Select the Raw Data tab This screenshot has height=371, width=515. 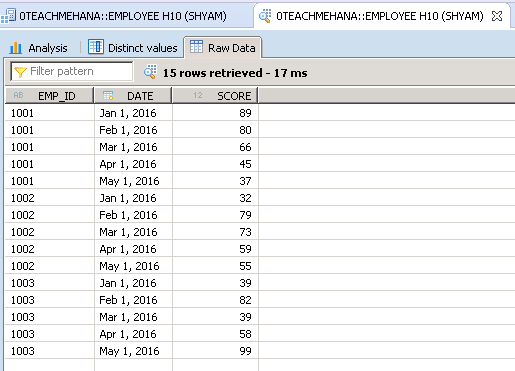[x=223, y=48]
